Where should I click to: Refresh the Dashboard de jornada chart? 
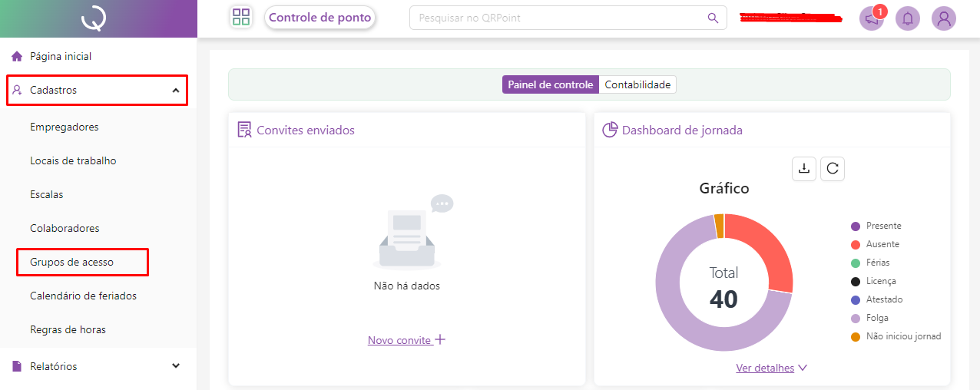(x=833, y=169)
